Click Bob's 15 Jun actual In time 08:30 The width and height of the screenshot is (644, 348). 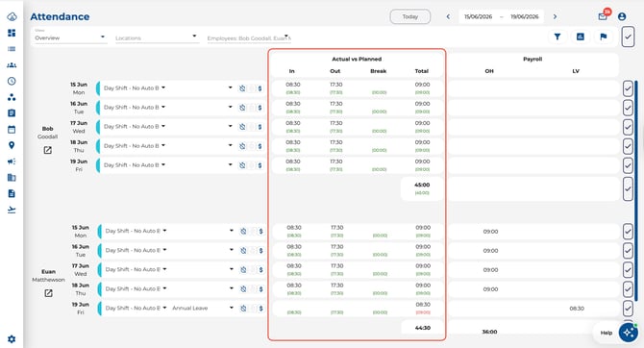pyautogui.click(x=293, y=85)
